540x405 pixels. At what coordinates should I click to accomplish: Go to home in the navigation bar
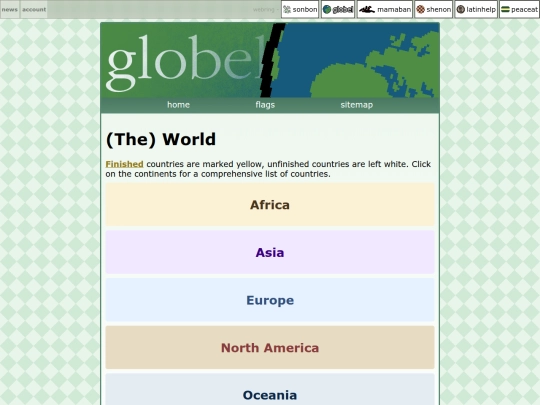[x=178, y=105]
